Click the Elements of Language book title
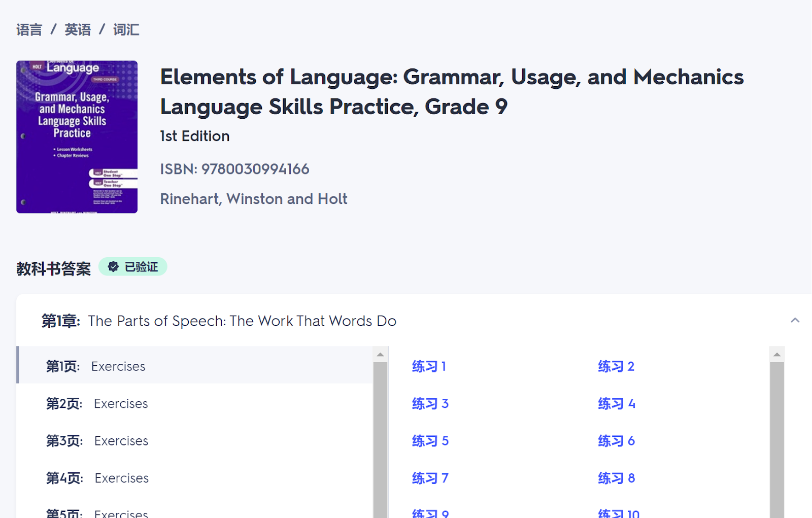Image resolution: width=812 pixels, height=518 pixels. [452, 92]
